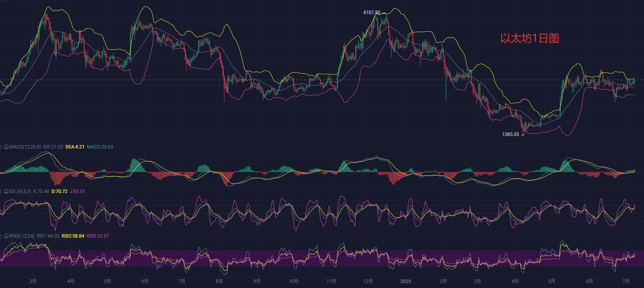This screenshot has width=644, height=288.
Task: Open the KDJ(9,3,3) indicator label
Action: coord(20,191)
